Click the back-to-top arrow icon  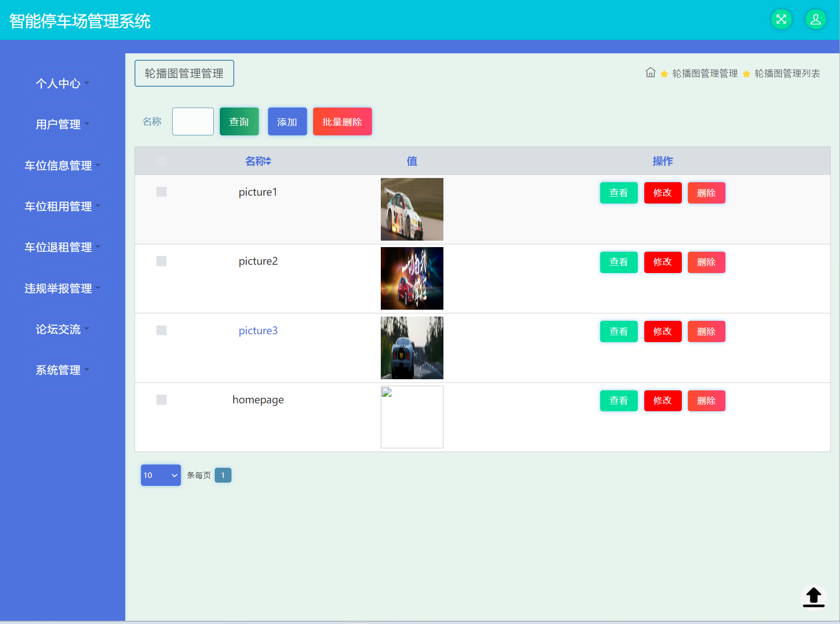pos(814,597)
